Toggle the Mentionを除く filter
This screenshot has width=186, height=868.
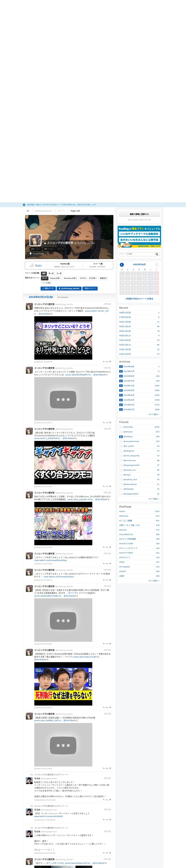[x=70, y=278]
